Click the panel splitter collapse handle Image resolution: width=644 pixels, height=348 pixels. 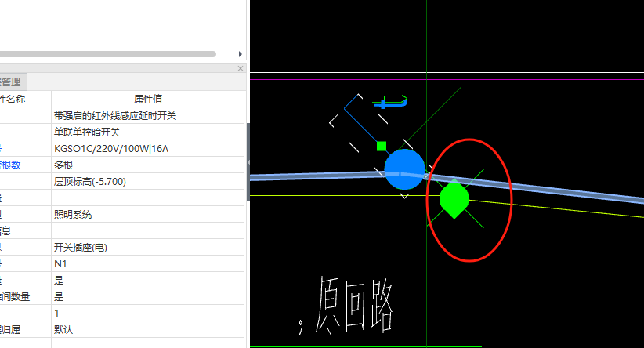click(x=248, y=162)
